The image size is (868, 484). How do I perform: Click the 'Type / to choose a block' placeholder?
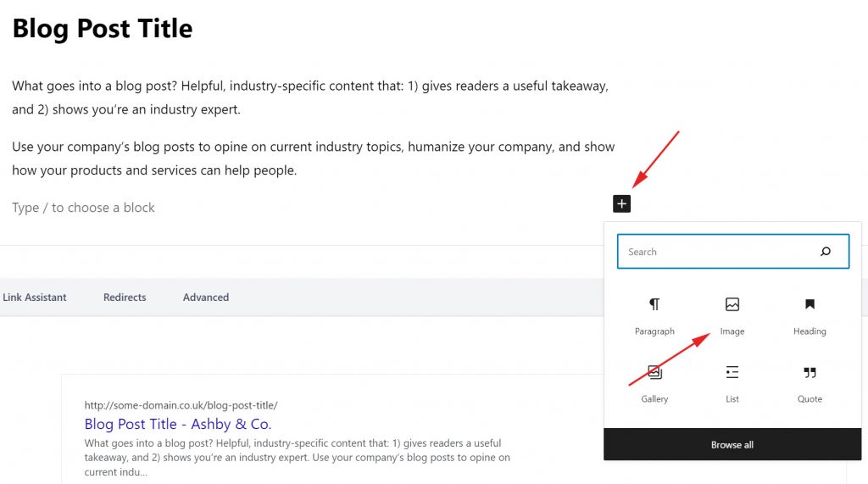[x=84, y=208]
